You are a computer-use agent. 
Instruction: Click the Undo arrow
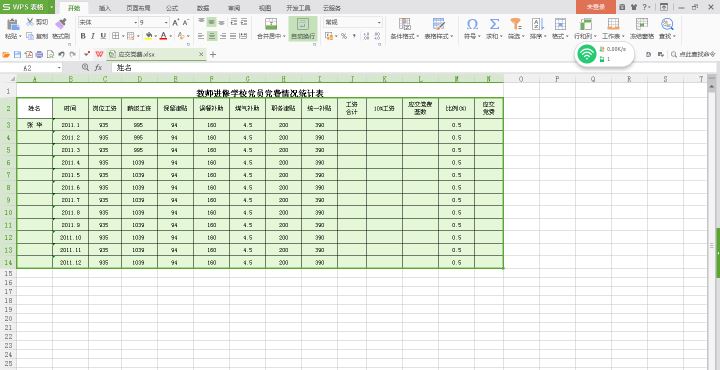tap(62, 54)
